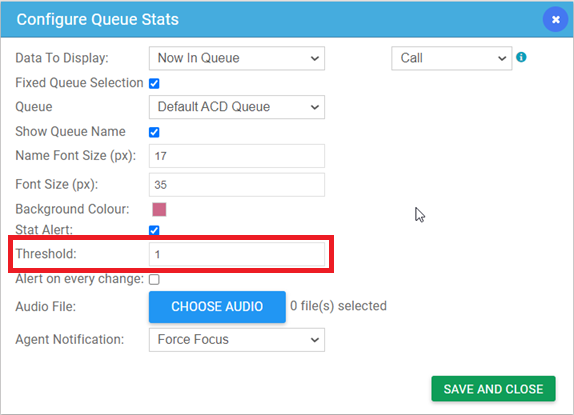Uncheck Fixed Queue Selection checkbox
This screenshot has height=415, width=574.
(154, 83)
